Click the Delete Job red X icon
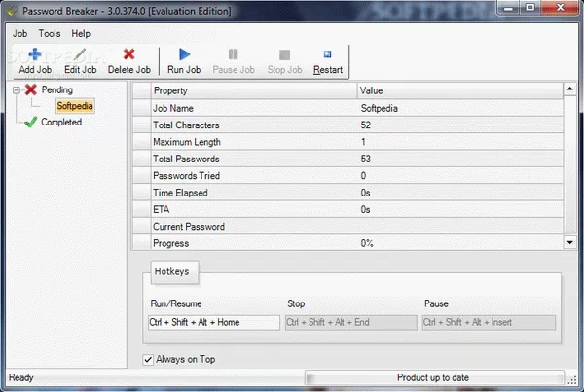584x392 pixels. tap(128, 54)
